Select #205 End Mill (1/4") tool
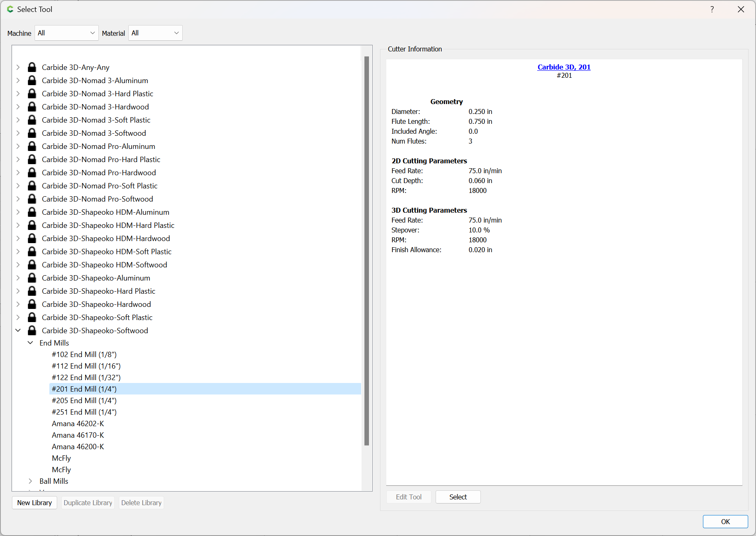Screen dimensions: 756x536 (x=84, y=400)
